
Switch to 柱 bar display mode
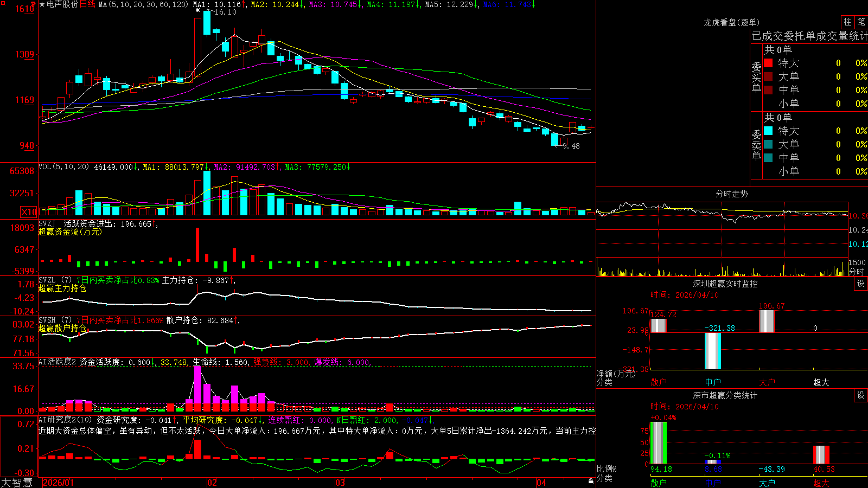point(847,22)
